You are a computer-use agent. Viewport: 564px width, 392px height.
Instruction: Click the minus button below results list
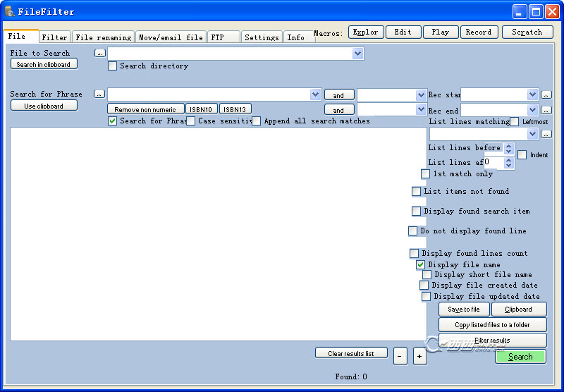pos(400,357)
